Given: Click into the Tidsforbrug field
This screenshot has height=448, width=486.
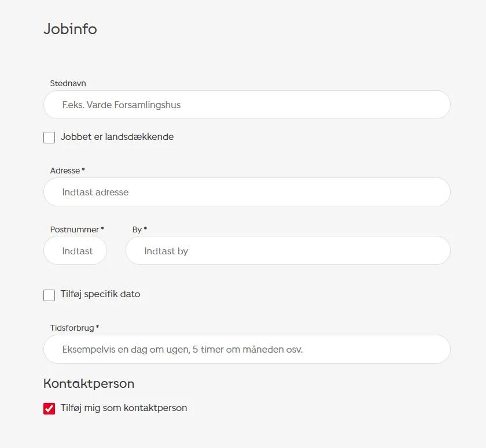Looking at the screenshot, I should (x=246, y=349).
